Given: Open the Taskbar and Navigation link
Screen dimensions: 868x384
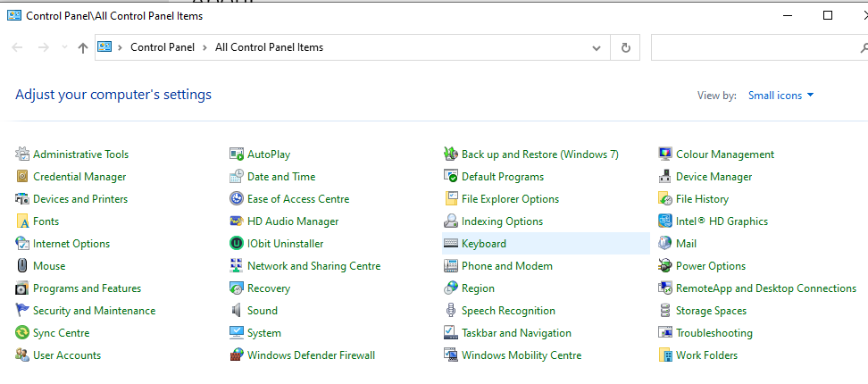Looking at the screenshot, I should pyautogui.click(x=516, y=332).
